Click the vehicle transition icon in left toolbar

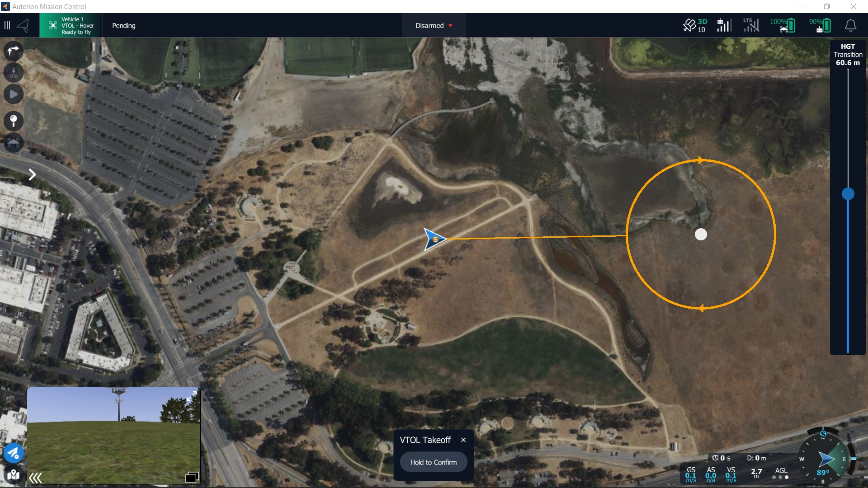[x=14, y=142]
